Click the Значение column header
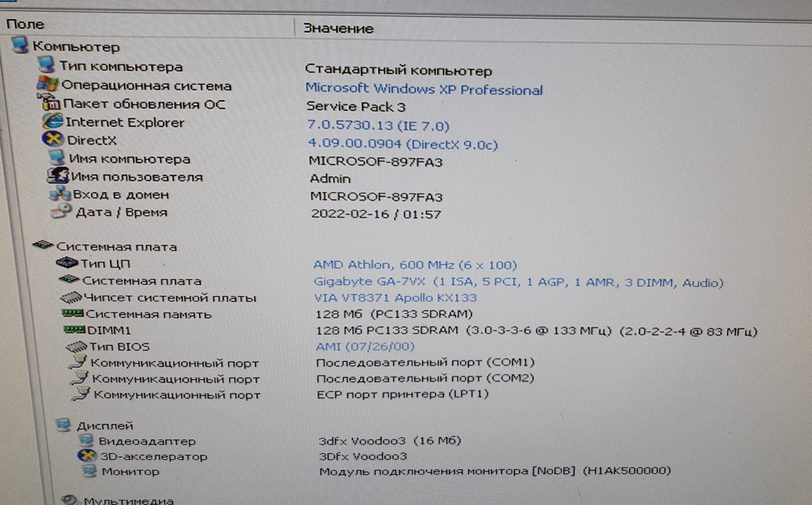This screenshot has height=505, width=812. (x=338, y=28)
